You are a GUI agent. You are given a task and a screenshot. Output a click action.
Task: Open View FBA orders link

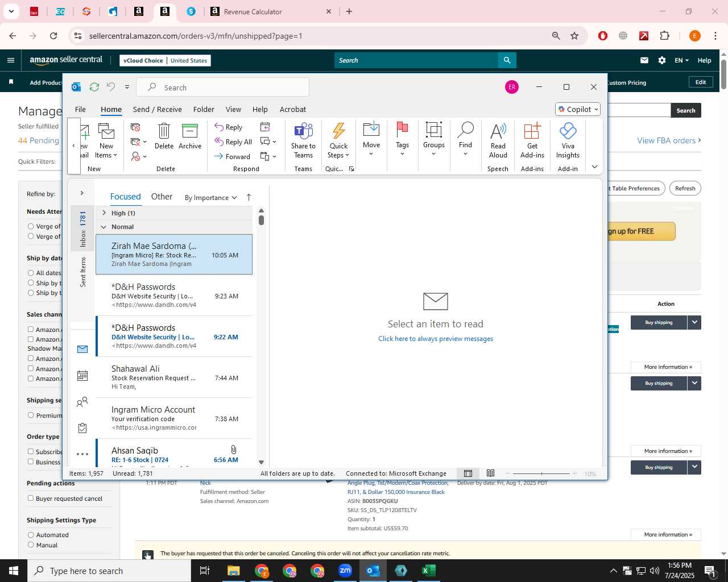click(x=669, y=140)
